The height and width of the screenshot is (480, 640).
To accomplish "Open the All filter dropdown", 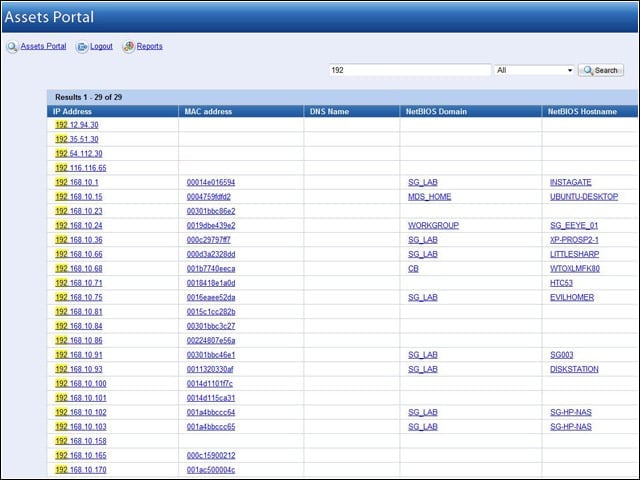I will [x=534, y=70].
